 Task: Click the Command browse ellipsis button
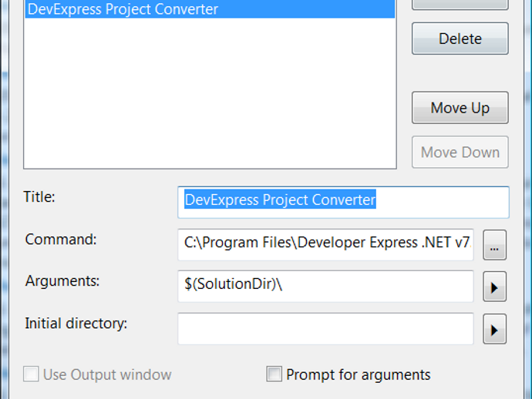pos(494,246)
